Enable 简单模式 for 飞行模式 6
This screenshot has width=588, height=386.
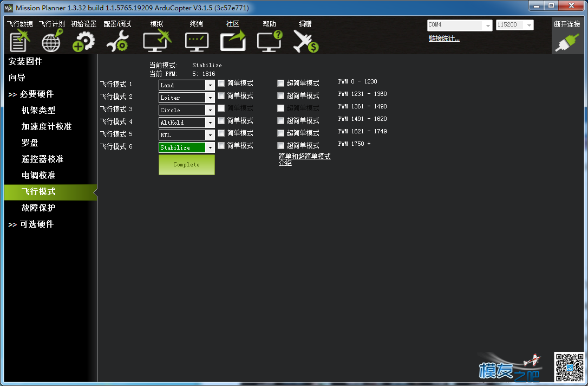coord(221,145)
